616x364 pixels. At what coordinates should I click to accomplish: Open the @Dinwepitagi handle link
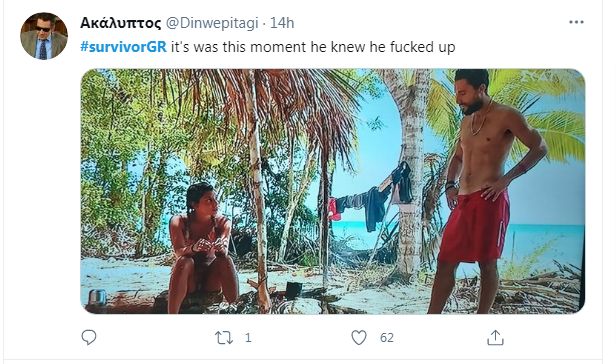pos(212,23)
